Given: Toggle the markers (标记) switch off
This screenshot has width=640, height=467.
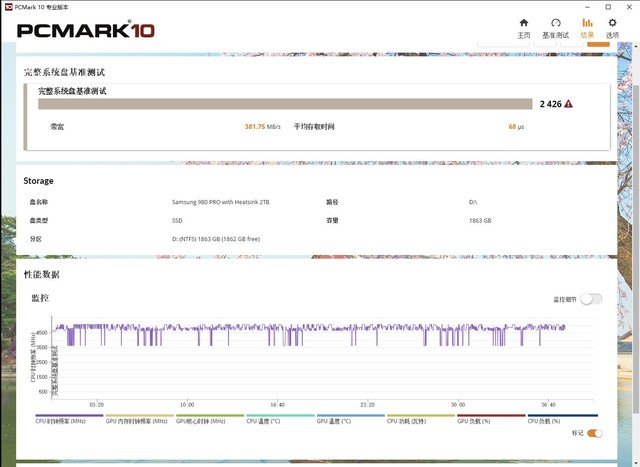Looking at the screenshot, I should (595, 433).
